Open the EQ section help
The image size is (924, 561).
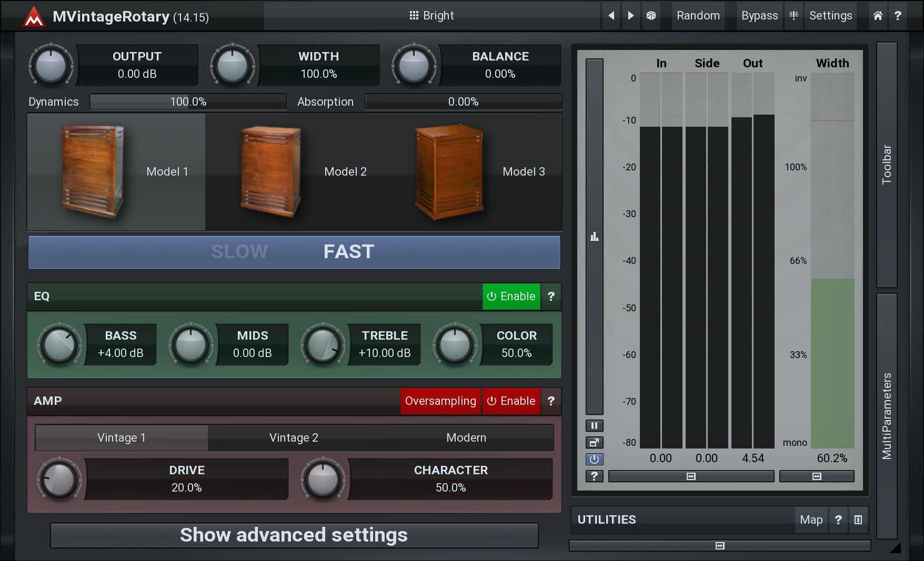(551, 297)
